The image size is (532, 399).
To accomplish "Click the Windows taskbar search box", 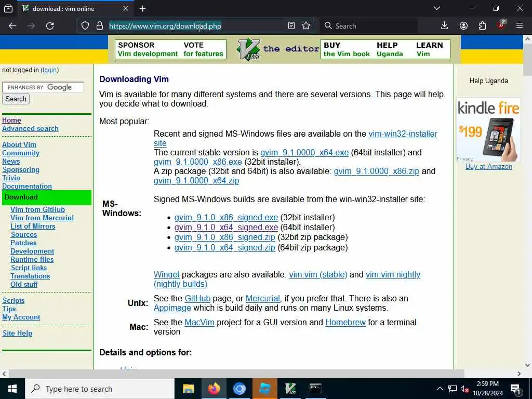I will (x=99, y=389).
